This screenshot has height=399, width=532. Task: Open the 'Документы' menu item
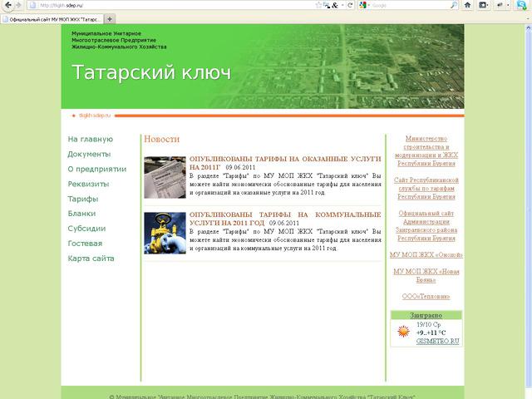coord(89,154)
